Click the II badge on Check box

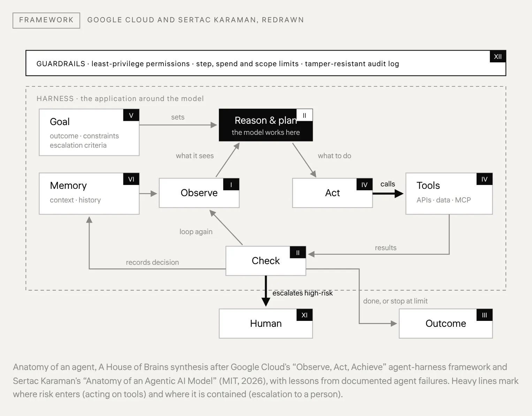298,253
